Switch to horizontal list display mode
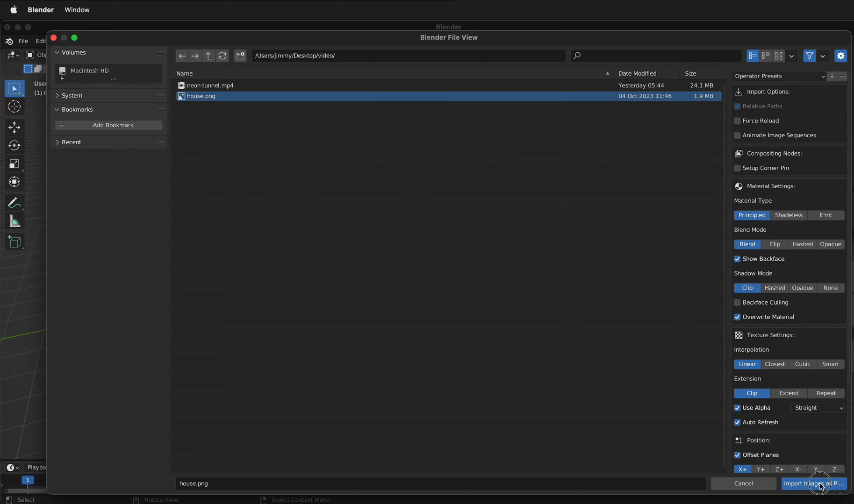854x504 pixels. 766,56
